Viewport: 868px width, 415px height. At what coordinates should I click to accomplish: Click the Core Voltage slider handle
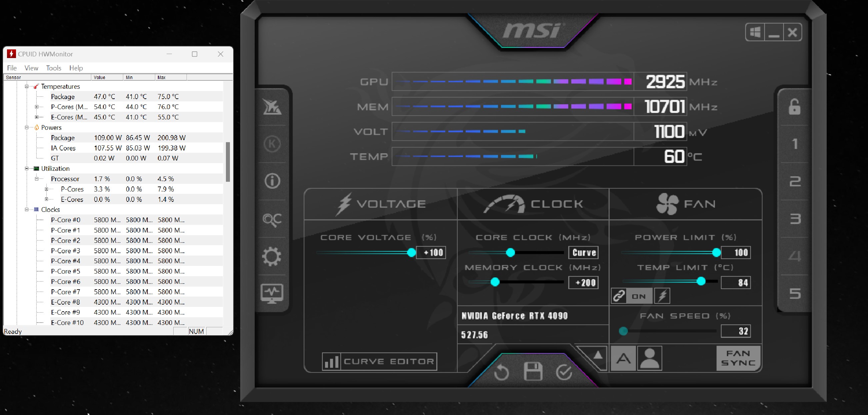tap(412, 253)
